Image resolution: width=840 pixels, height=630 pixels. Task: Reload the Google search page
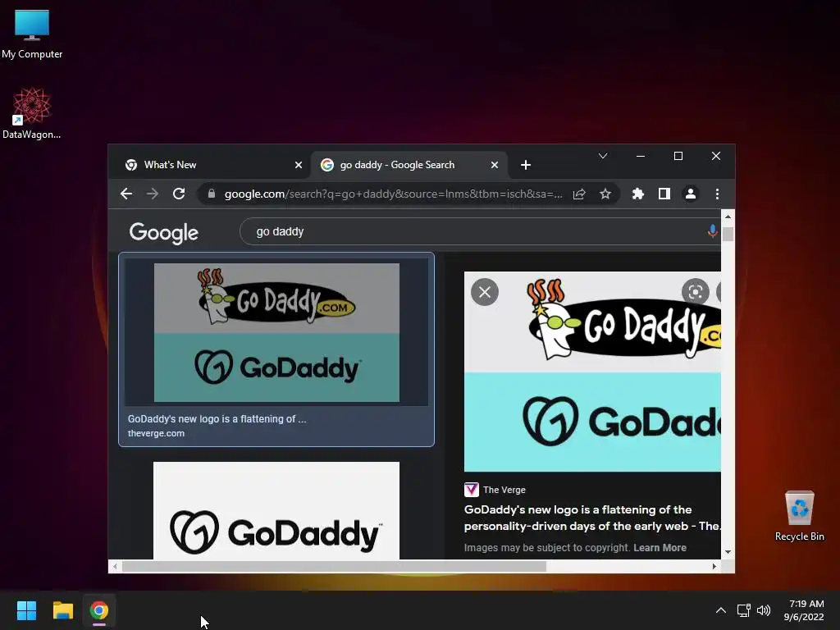pos(179,194)
